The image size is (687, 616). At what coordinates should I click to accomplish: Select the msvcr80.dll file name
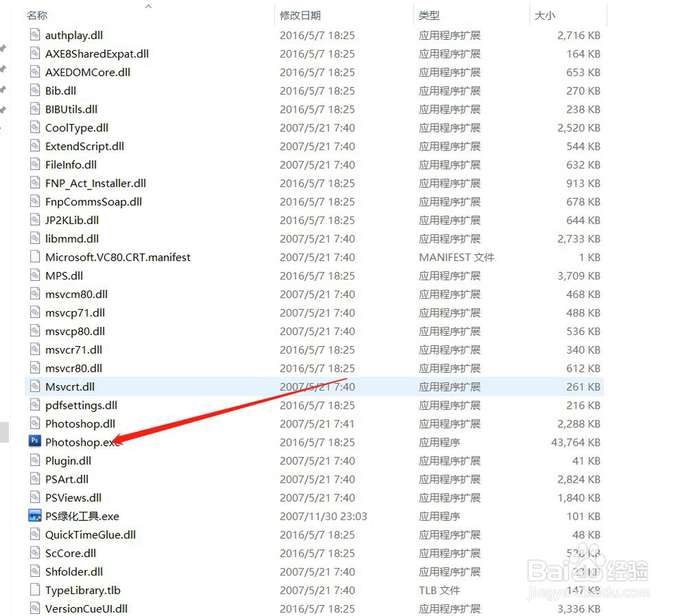pyautogui.click(x=74, y=368)
